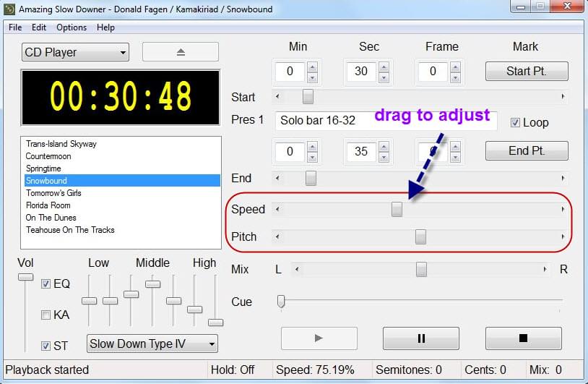Expand the Slow Down Type IV dropdown
The image size is (588, 384).
pyautogui.click(x=152, y=344)
